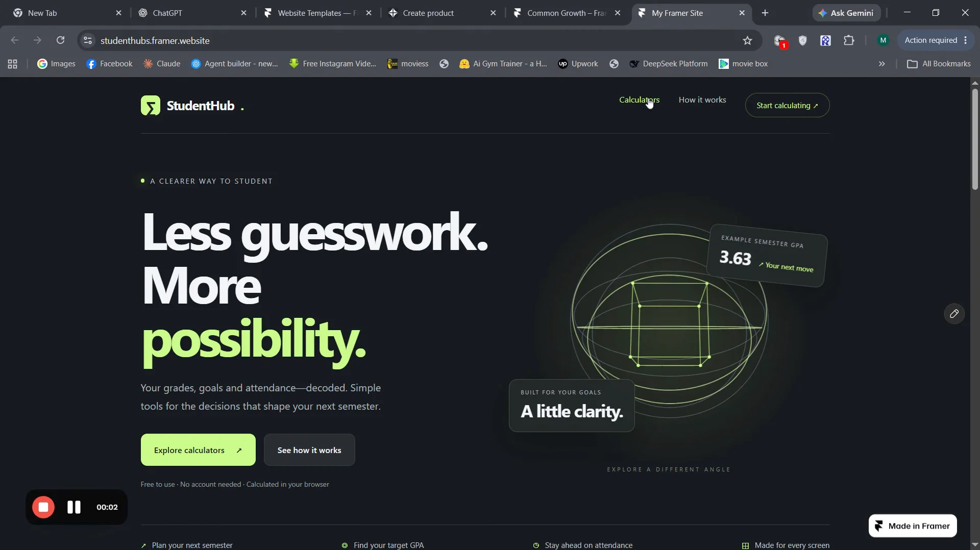The image size is (980, 550).
Task: Open the Facebook bookmark
Action: [x=110, y=64]
